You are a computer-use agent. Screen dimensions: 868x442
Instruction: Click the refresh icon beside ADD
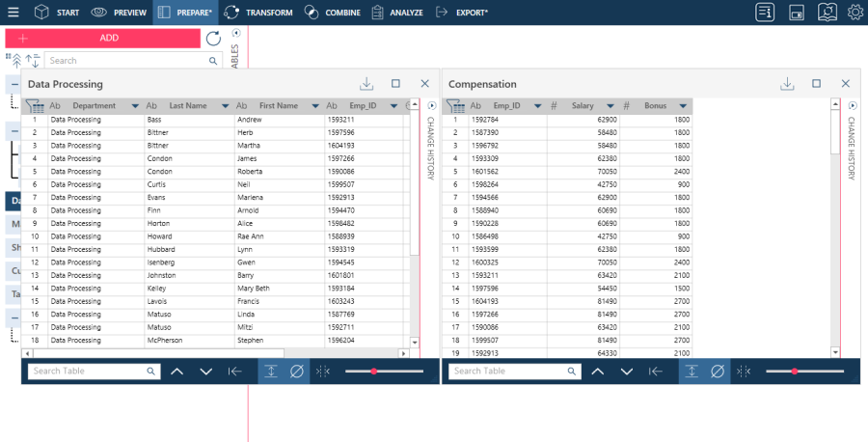[x=213, y=39]
